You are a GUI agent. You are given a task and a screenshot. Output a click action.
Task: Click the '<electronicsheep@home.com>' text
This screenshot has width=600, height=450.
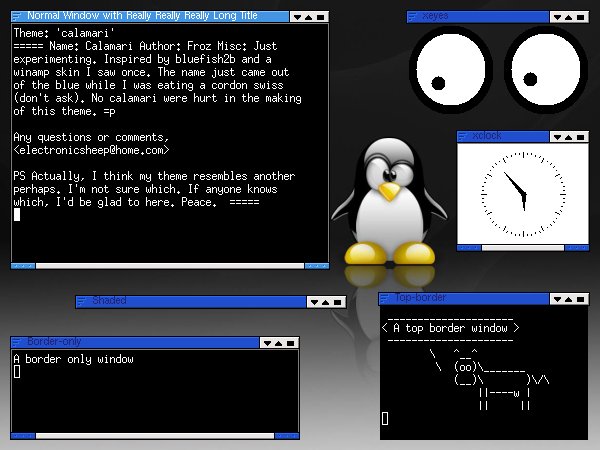pyautogui.click(x=91, y=150)
